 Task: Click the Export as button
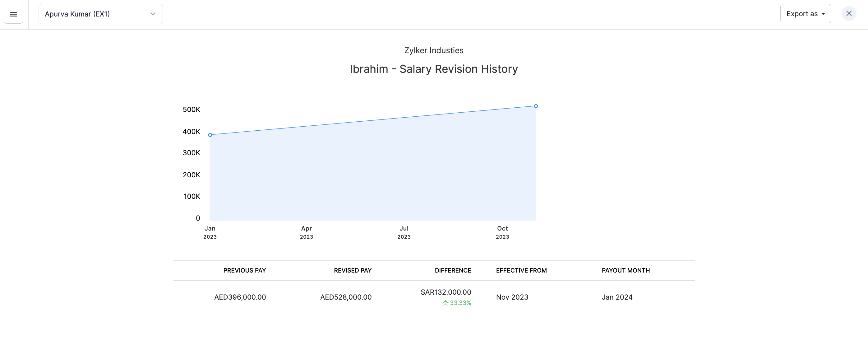coord(805,14)
